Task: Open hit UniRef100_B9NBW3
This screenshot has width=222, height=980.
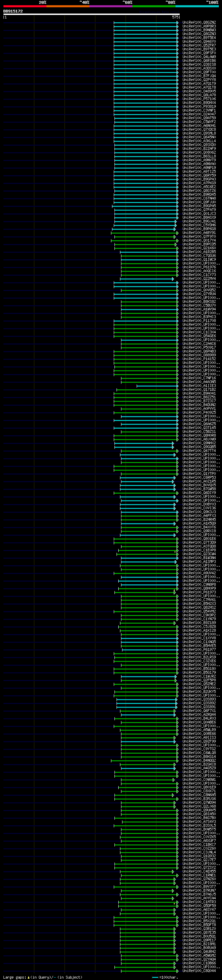Action: point(199,30)
